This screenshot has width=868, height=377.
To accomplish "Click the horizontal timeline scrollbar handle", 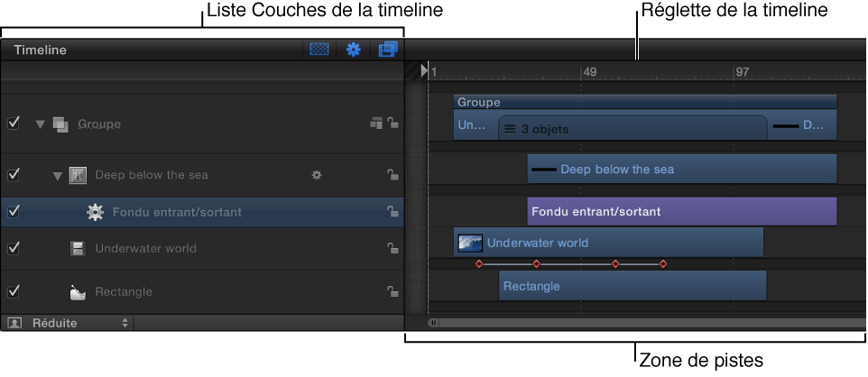I will coord(433,323).
